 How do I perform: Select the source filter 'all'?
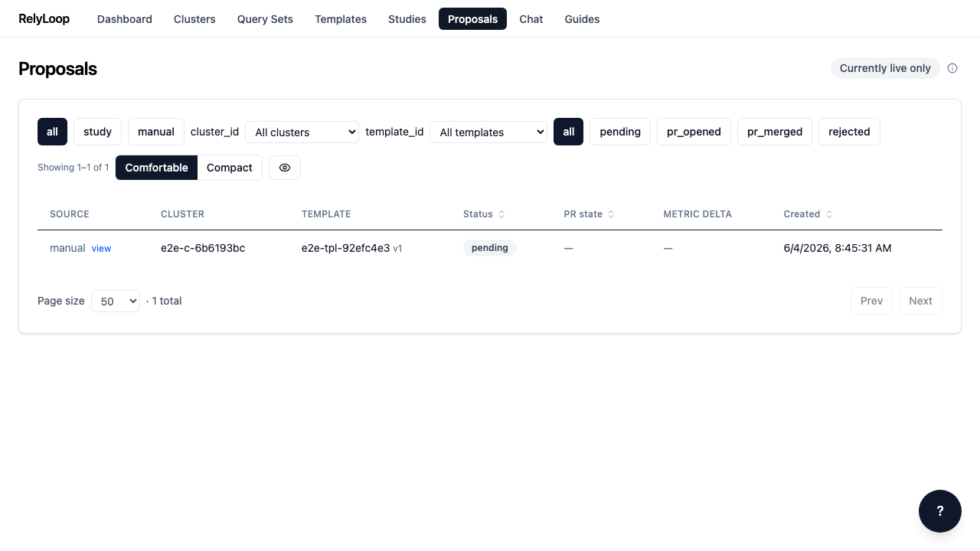tap(52, 132)
